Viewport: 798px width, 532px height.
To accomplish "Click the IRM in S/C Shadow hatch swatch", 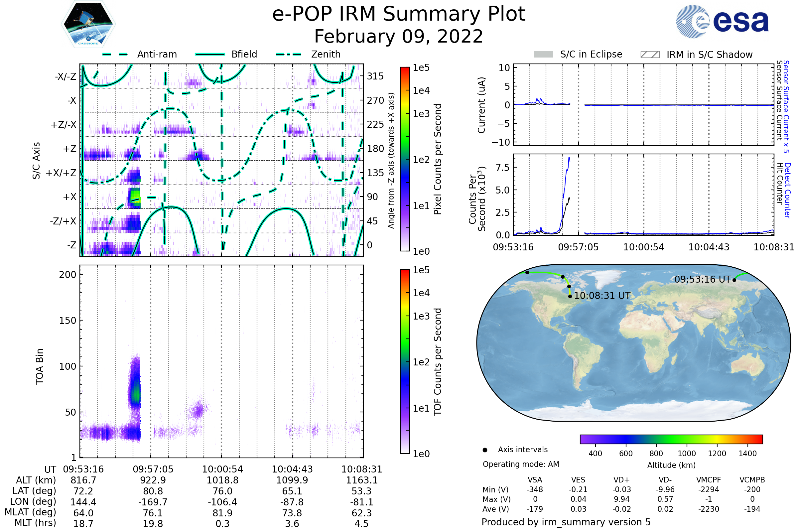I will tap(650, 55).
